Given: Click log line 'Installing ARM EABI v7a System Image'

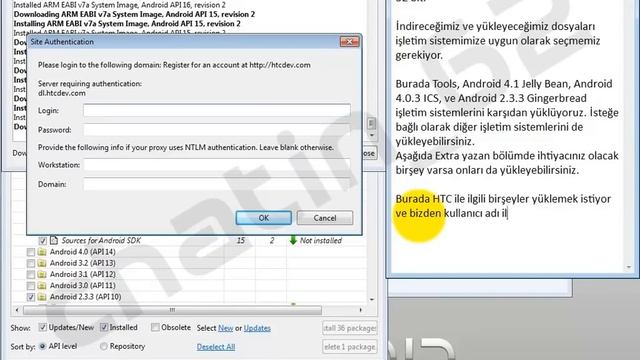Looking at the screenshot, I should 127,24.
